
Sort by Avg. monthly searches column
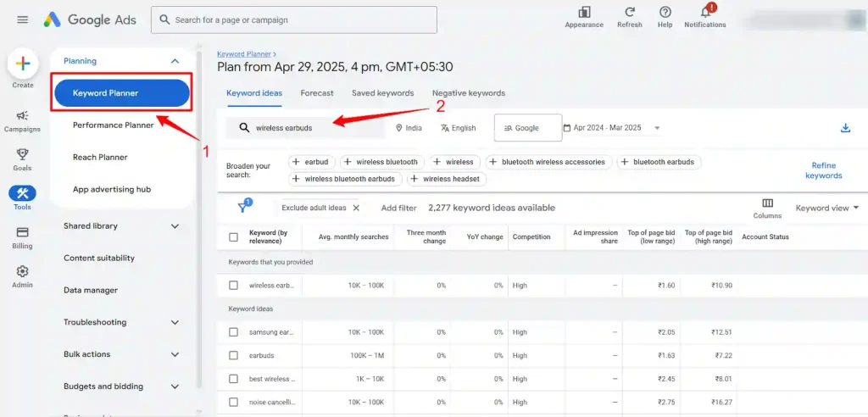353,237
